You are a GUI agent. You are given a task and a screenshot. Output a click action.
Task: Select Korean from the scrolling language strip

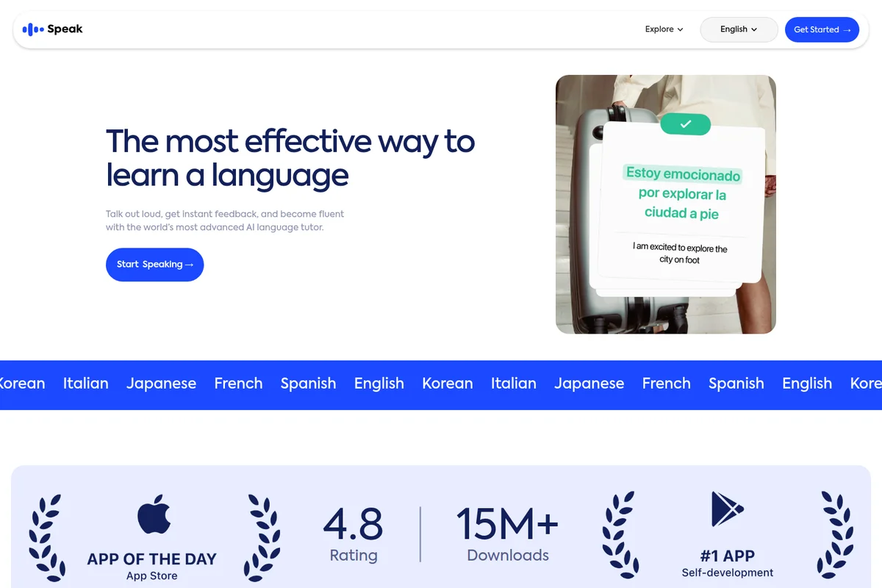[x=447, y=383]
